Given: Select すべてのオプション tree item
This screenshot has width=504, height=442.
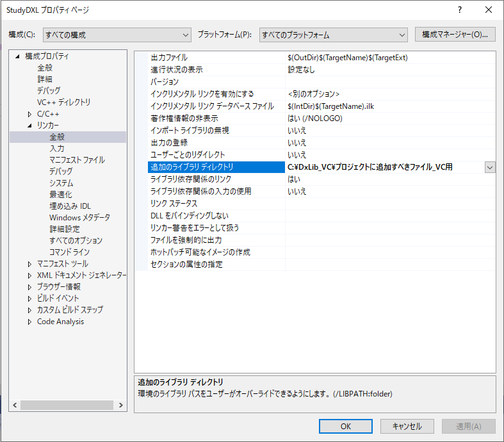Looking at the screenshot, I should 76,241.
